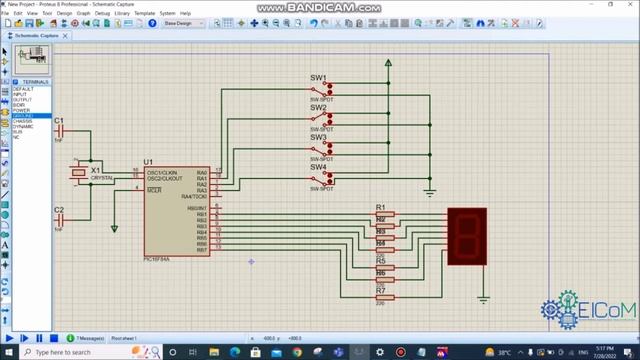The height and width of the screenshot is (360, 640).
Task: Click the Redo arrow icon
Action: coord(324,23)
